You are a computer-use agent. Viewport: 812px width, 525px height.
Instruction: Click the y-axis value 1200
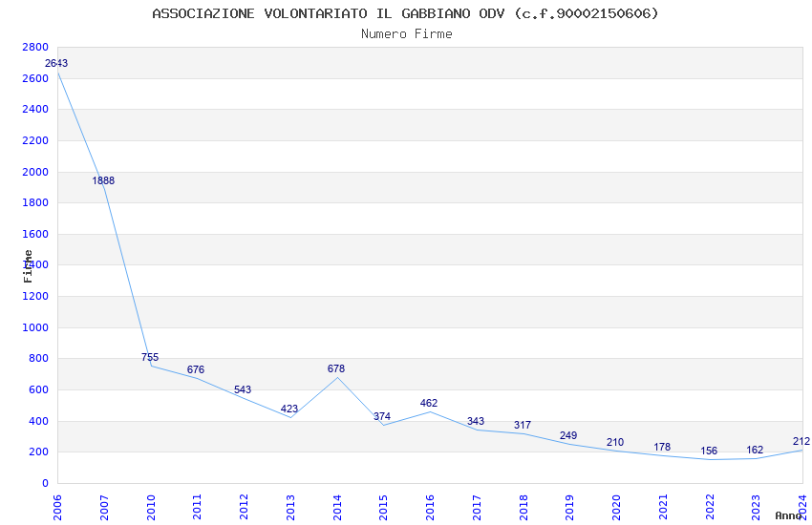(x=35, y=296)
